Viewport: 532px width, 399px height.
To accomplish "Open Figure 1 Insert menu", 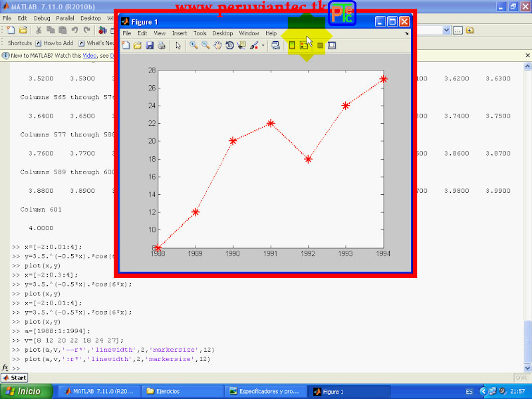I will pos(180,33).
